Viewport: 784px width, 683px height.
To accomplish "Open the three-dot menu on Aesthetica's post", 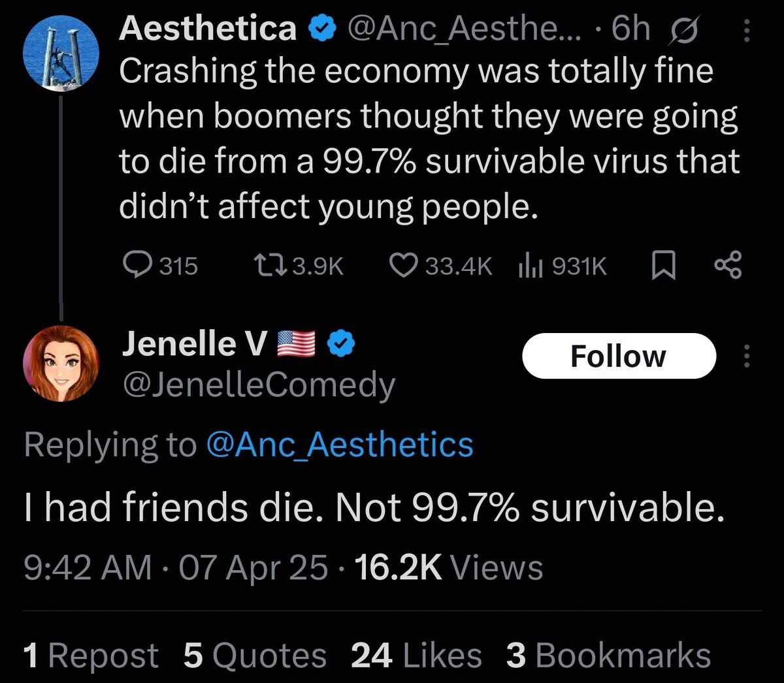I will point(748,30).
